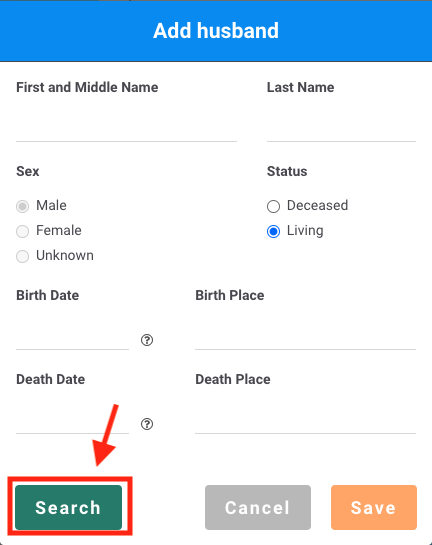Image resolution: width=432 pixels, height=545 pixels.
Task: Select the Female sex option
Action: click(x=23, y=231)
